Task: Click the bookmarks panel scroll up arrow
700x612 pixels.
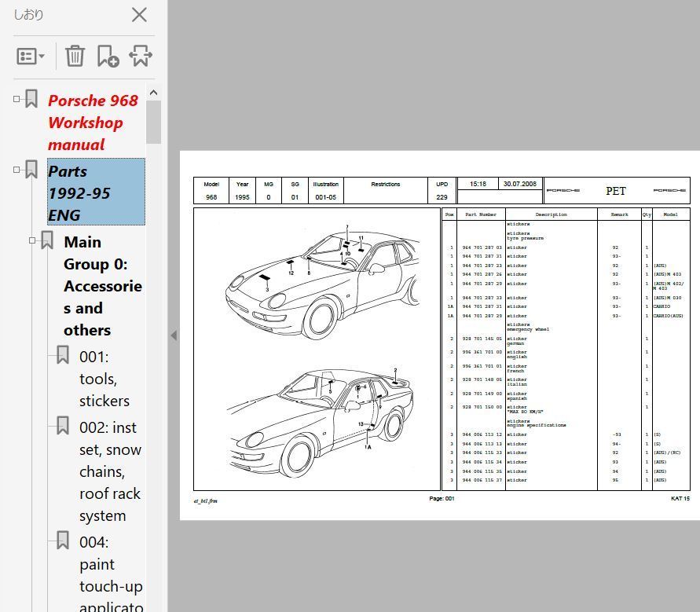Action: 153,93
